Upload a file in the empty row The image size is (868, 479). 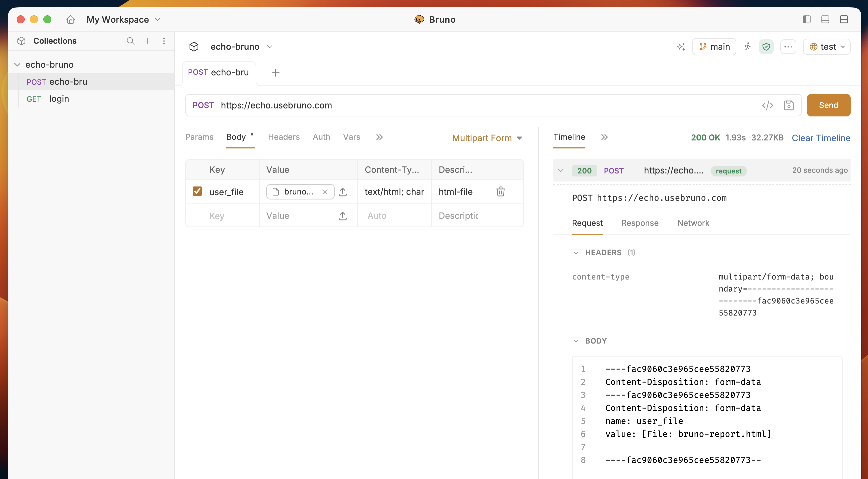coord(343,216)
